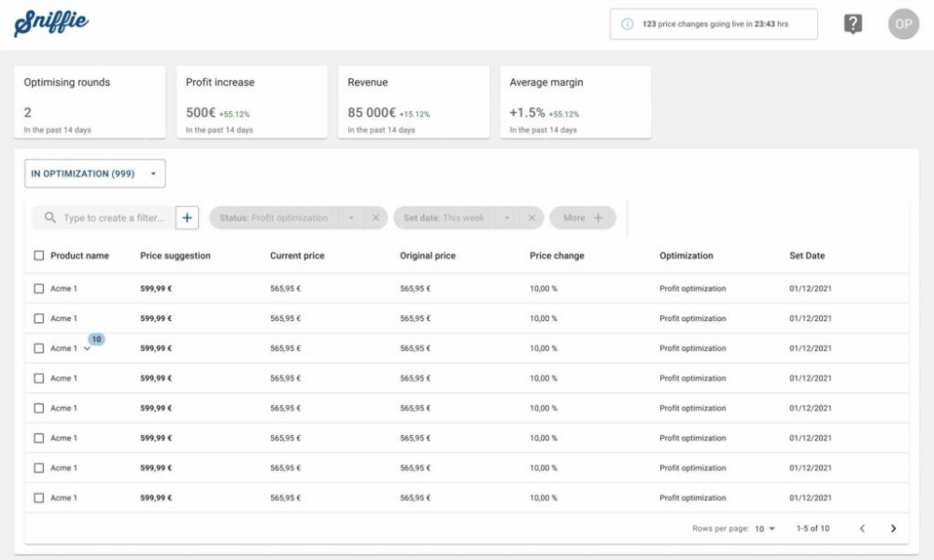Select all products with header checkbox
This screenshot has height=560, width=934.
pyautogui.click(x=38, y=256)
